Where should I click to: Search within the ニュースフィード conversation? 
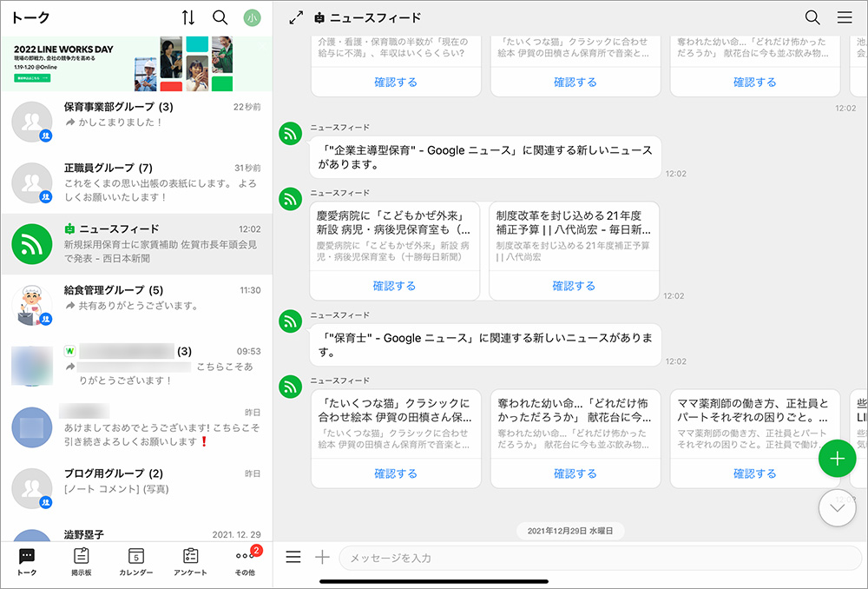812,17
